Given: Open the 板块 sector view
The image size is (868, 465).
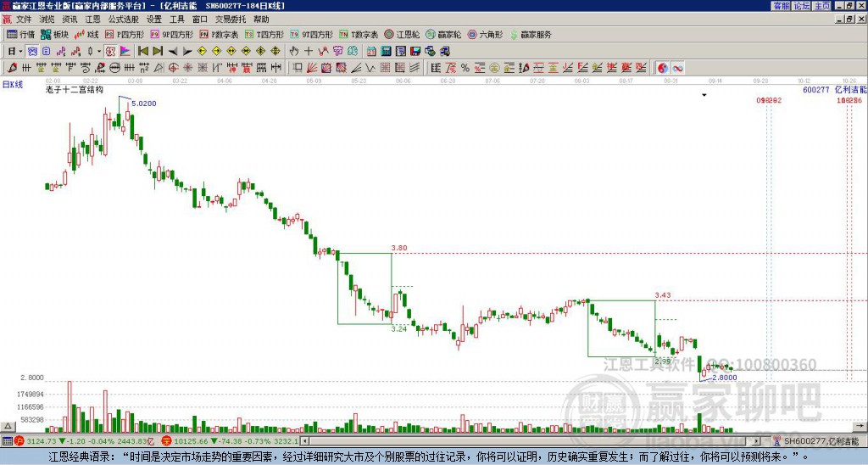Looking at the screenshot, I should click(x=55, y=34).
